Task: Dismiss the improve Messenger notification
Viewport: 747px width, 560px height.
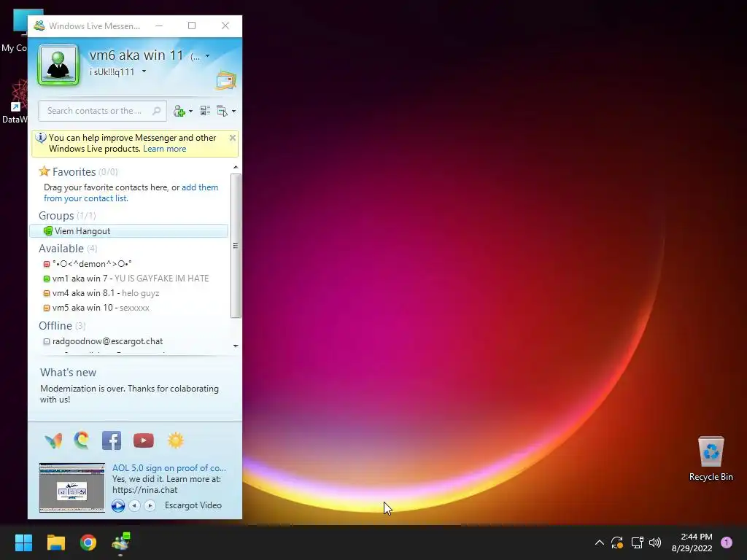Action: coord(233,138)
